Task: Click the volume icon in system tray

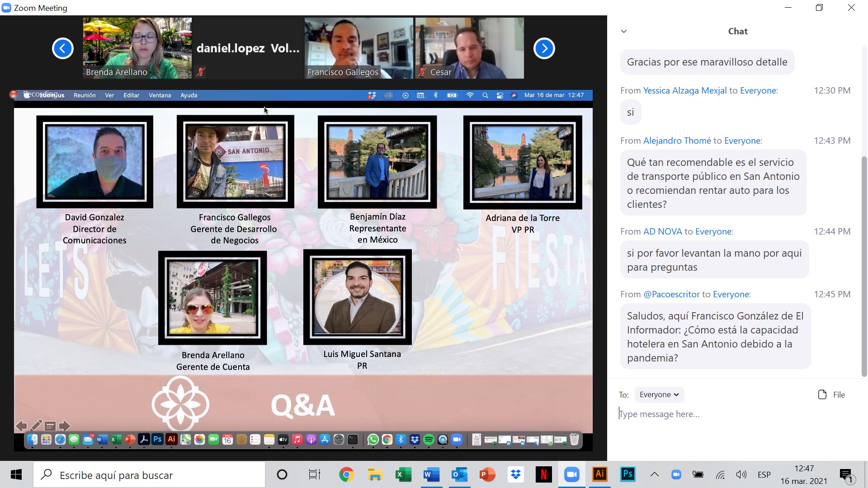Action: (x=741, y=474)
